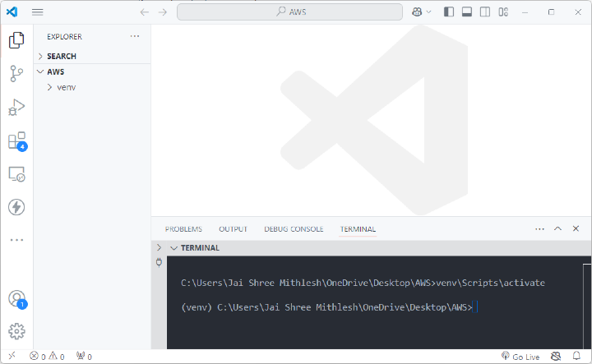Go back with the left arrow
592x364 pixels.
pos(144,12)
